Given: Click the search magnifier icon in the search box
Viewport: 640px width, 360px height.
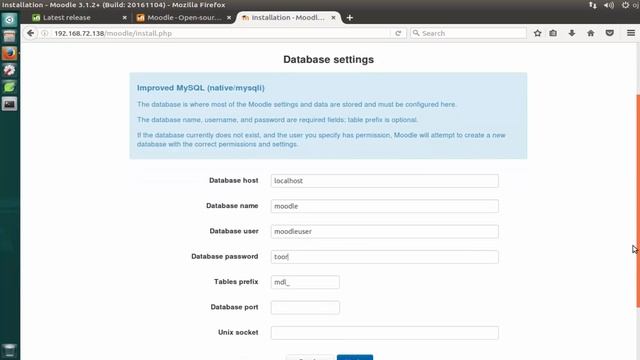Looking at the screenshot, I should (x=416, y=33).
